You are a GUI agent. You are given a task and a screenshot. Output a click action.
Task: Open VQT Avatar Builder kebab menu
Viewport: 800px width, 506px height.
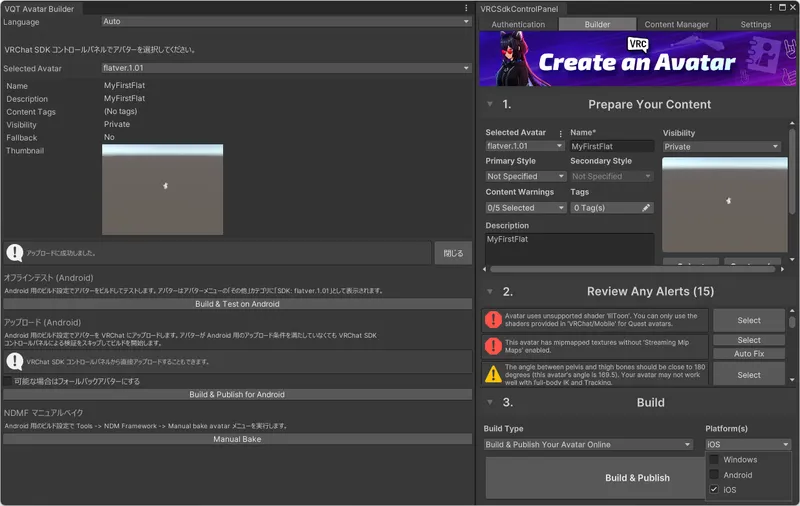point(466,8)
